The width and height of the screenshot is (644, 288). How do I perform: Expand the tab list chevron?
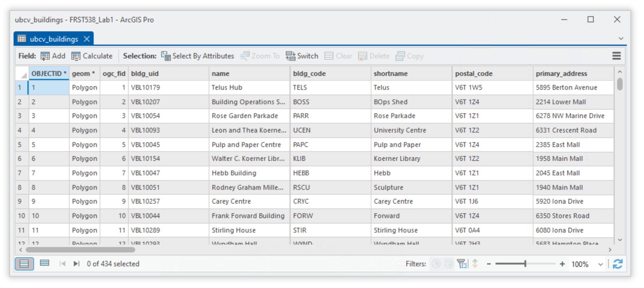point(621,39)
